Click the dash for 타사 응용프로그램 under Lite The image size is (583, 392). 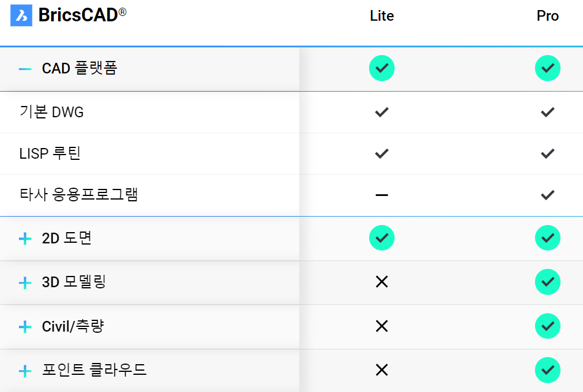[x=382, y=195]
